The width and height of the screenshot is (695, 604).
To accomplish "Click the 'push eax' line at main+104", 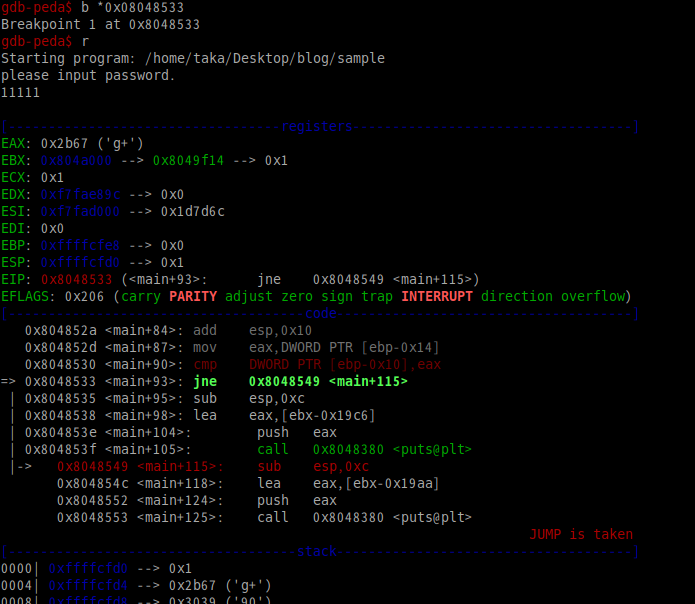I will pyautogui.click(x=181, y=433).
